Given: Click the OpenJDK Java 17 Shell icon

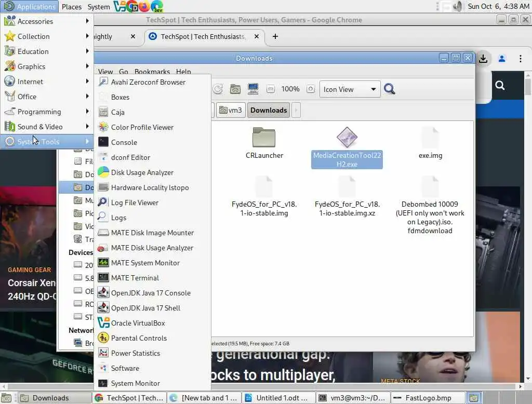Looking at the screenshot, I should pos(103,307).
